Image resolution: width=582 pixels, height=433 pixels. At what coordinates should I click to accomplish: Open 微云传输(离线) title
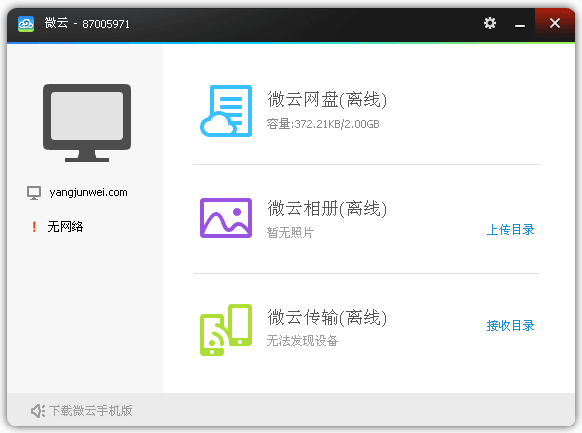tap(327, 317)
